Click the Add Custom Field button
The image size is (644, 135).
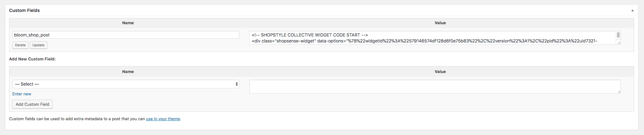pyautogui.click(x=32, y=104)
